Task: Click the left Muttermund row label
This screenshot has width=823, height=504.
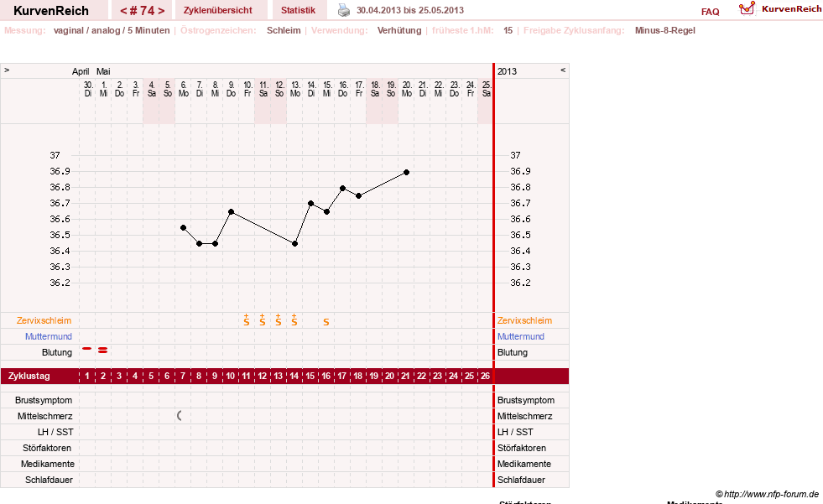Action: [x=49, y=336]
